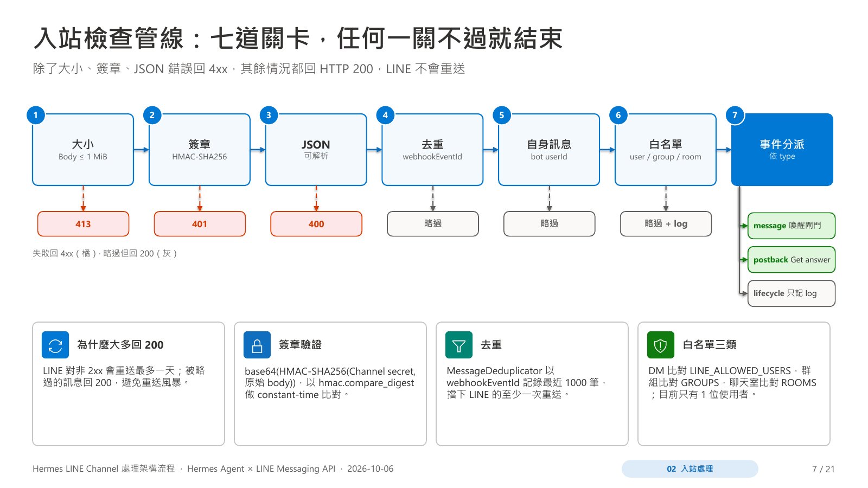Click the 略過 + log box
Image resolution: width=868 pixels, height=488 pixels.
tap(666, 224)
